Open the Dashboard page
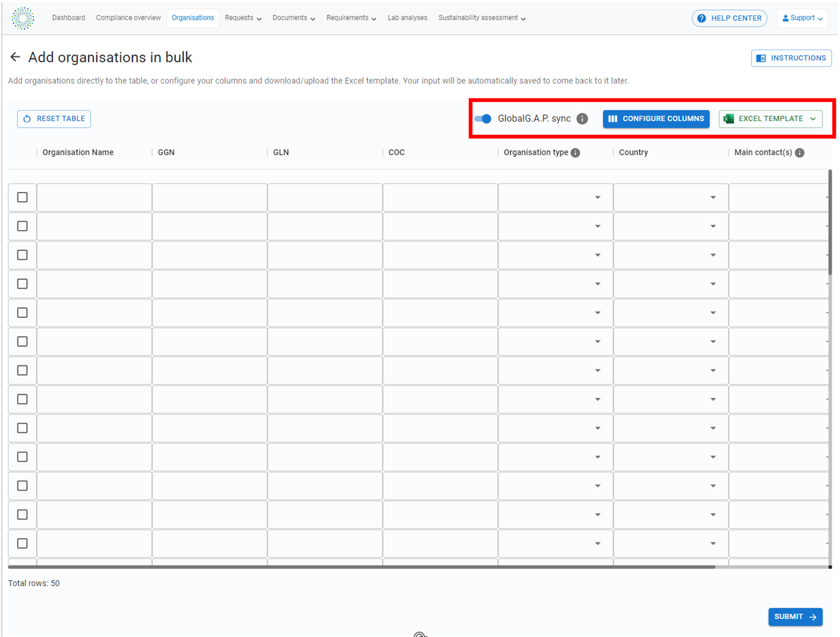840x637 pixels. [x=69, y=18]
